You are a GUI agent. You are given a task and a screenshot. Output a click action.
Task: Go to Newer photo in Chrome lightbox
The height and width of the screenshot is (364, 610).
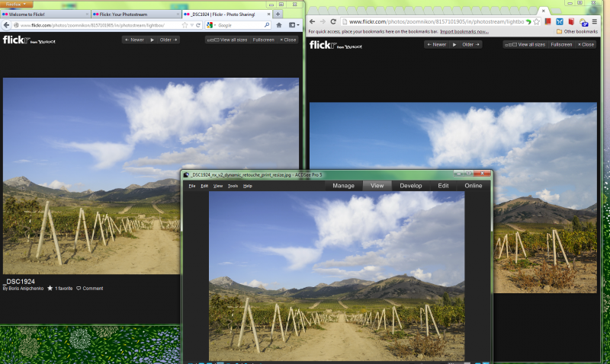tap(436, 44)
